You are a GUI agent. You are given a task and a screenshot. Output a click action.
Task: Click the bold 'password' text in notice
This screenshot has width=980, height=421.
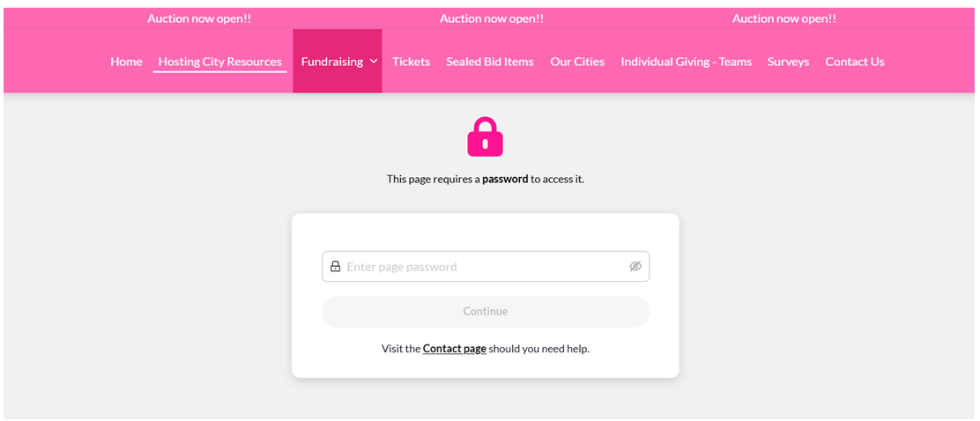505,179
